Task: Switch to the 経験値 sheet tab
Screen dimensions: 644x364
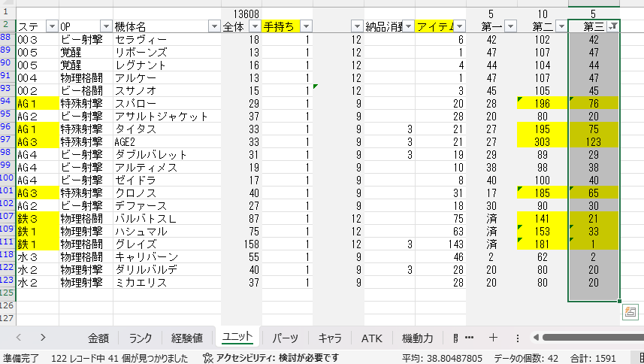Action: (187, 338)
